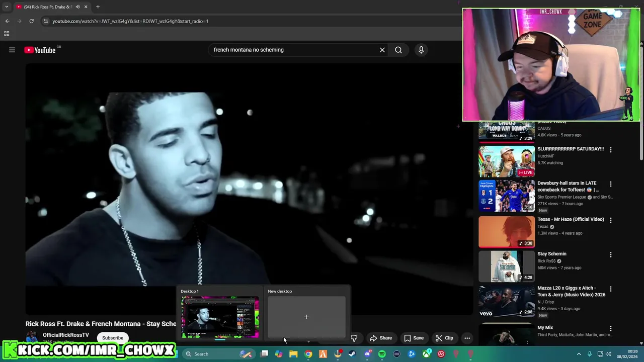Image resolution: width=644 pixels, height=362 pixels.
Task: Dislike the video
Action: coord(354,338)
